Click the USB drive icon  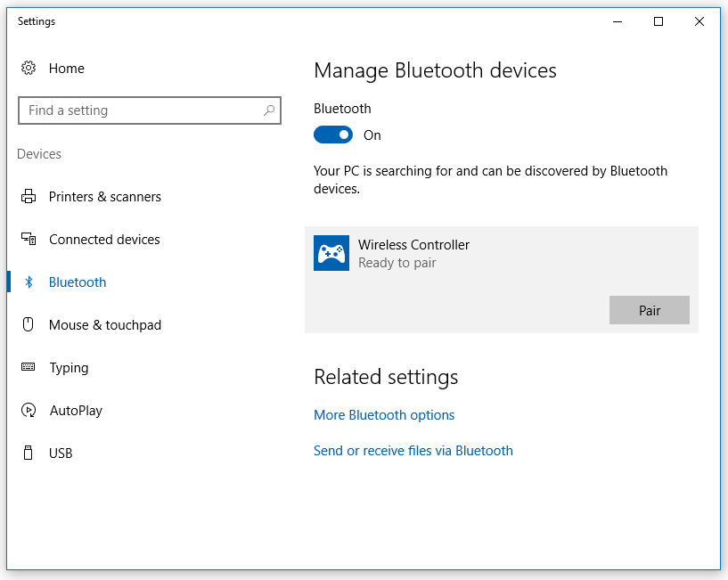click(29, 453)
